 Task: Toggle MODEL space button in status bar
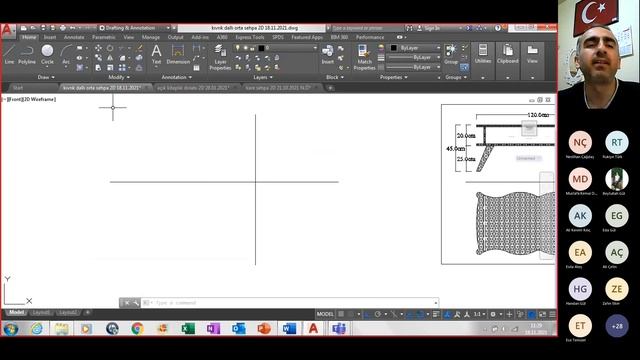[325, 314]
